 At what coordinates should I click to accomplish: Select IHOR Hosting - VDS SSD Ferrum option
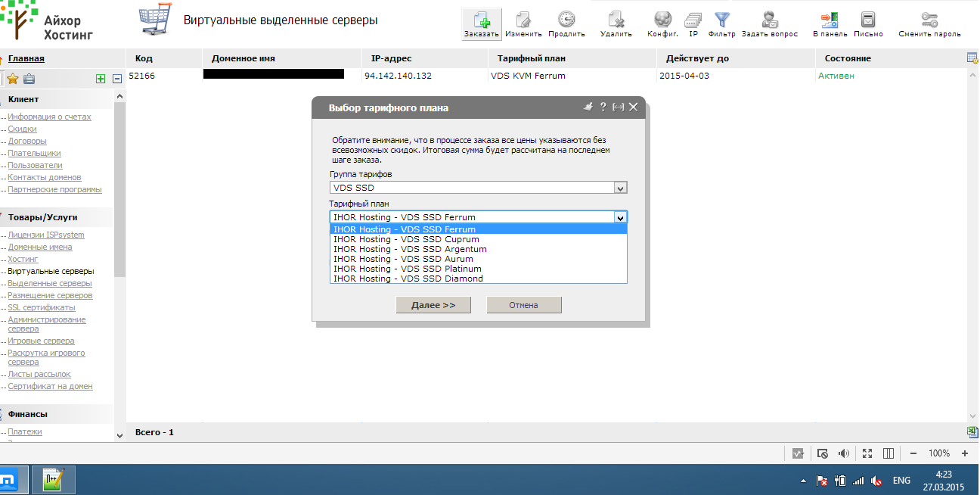(x=478, y=229)
